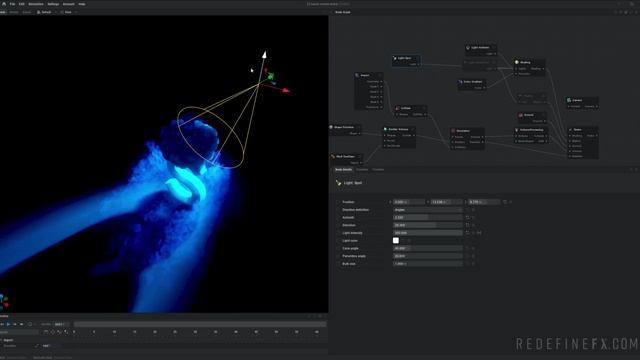Viewport: 640px width, 360px height.
Task: Select the Shape Primitive node icon
Action: point(331,127)
